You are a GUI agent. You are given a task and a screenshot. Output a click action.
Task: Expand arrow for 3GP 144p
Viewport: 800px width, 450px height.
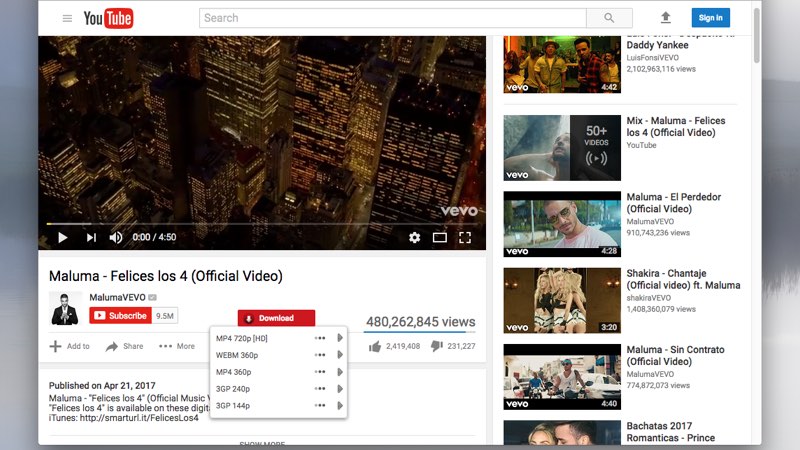(340, 406)
